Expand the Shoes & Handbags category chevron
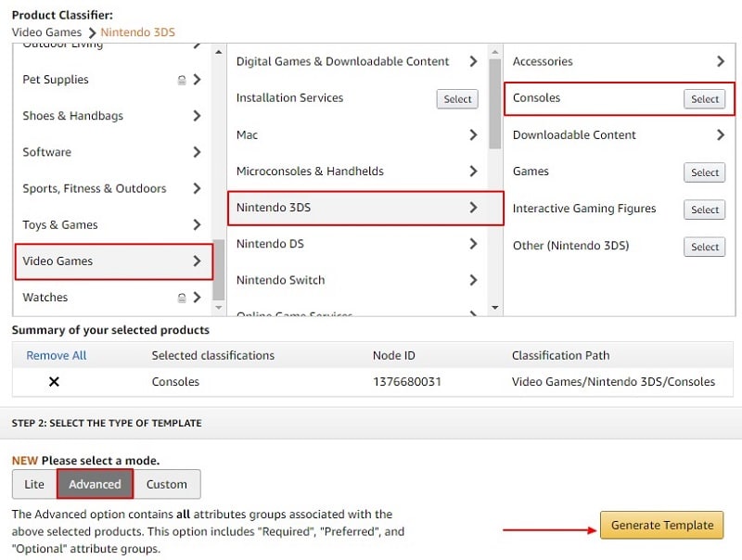742x560 pixels. coord(198,116)
